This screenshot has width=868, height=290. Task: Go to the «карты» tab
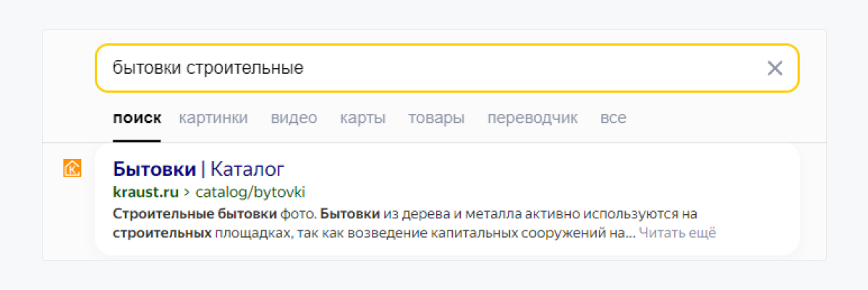tap(362, 118)
